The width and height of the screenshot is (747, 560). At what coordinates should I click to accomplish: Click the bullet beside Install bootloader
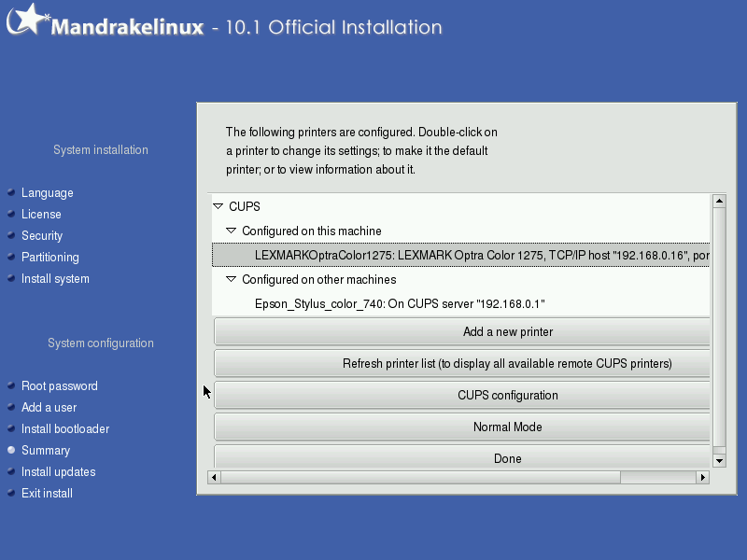pyautogui.click(x=11, y=428)
